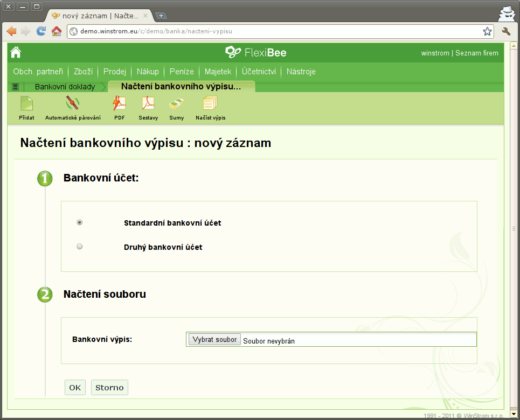Bookmark the page with the star icon
520x420 pixels.
point(487,31)
